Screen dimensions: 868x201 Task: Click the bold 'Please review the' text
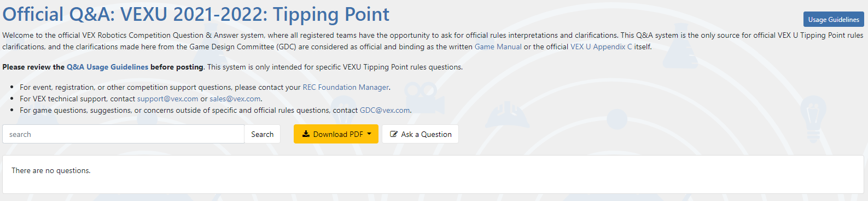pyautogui.click(x=33, y=67)
